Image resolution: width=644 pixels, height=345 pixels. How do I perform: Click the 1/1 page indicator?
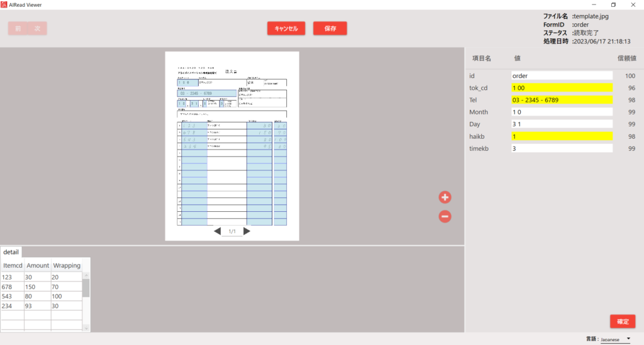click(232, 231)
